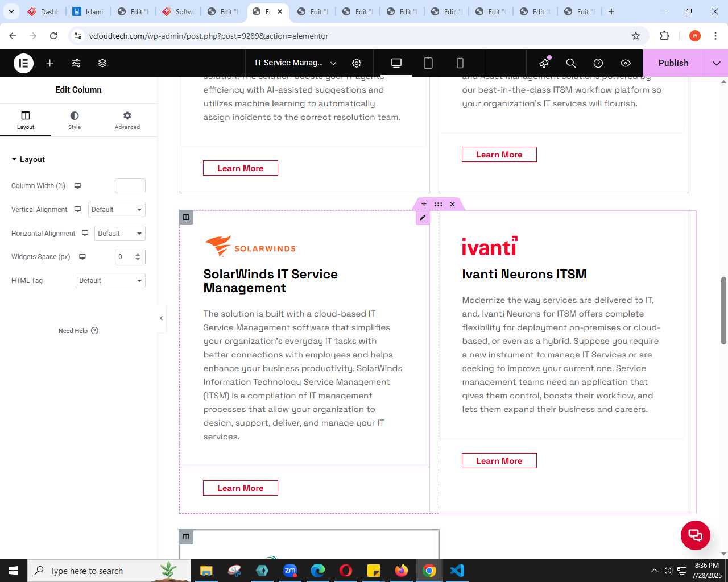The height and width of the screenshot is (582, 728).
Task: Open the browser extensions puzzle icon
Action: (x=664, y=36)
